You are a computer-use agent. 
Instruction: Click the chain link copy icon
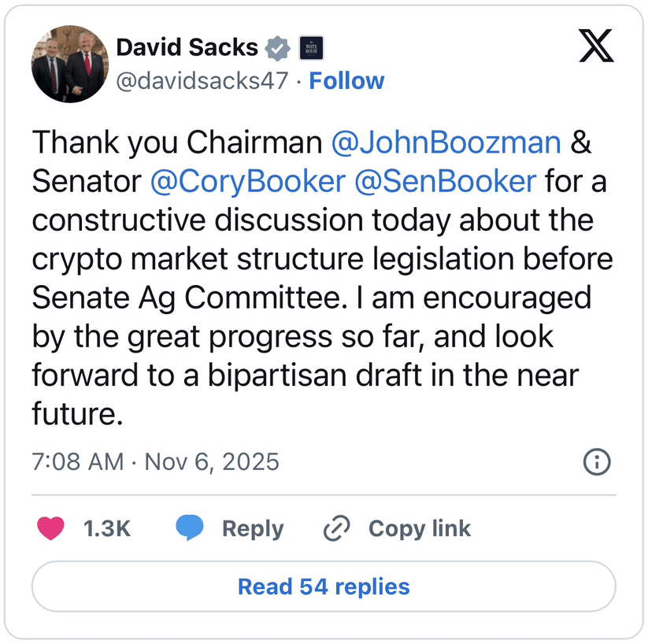[336, 528]
